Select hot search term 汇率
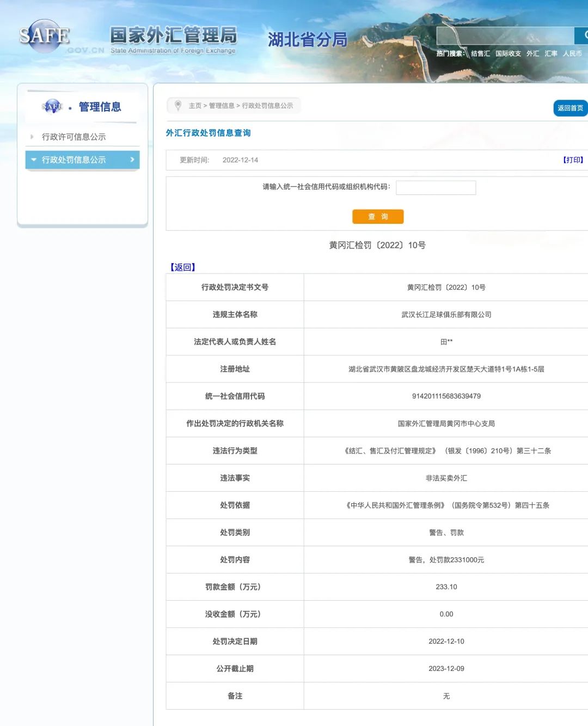Screen dimensions: 588x726 click(x=551, y=53)
